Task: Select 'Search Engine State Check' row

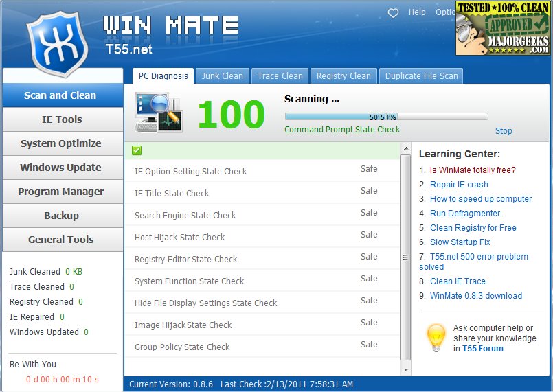Action: (262, 215)
